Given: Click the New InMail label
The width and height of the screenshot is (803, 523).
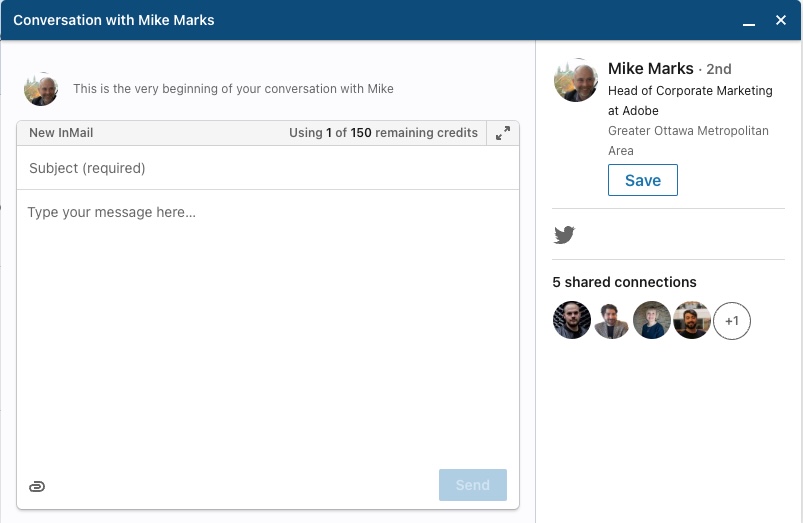Looking at the screenshot, I should coord(61,133).
